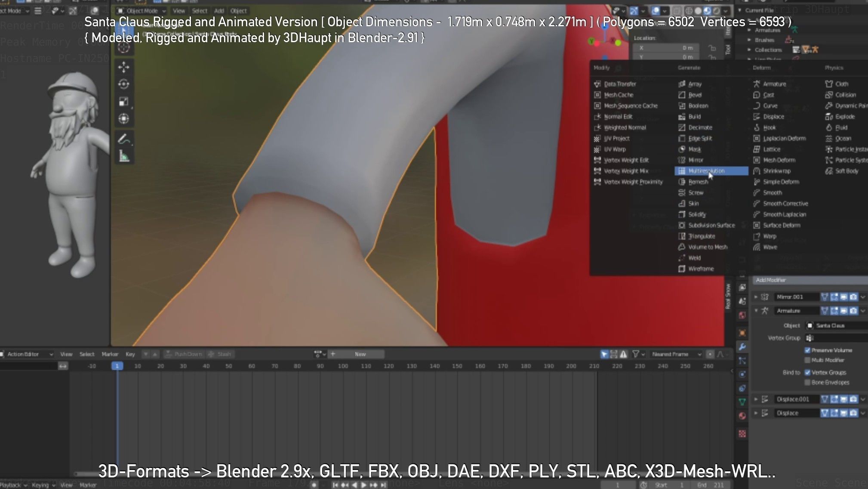The image size is (868, 489).
Task: Expand the Displace modifier panel
Action: (756, 413)
